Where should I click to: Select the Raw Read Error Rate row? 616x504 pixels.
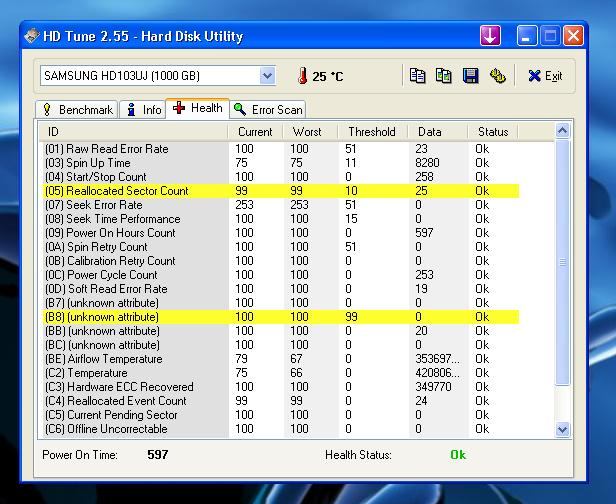click(281, 149)
